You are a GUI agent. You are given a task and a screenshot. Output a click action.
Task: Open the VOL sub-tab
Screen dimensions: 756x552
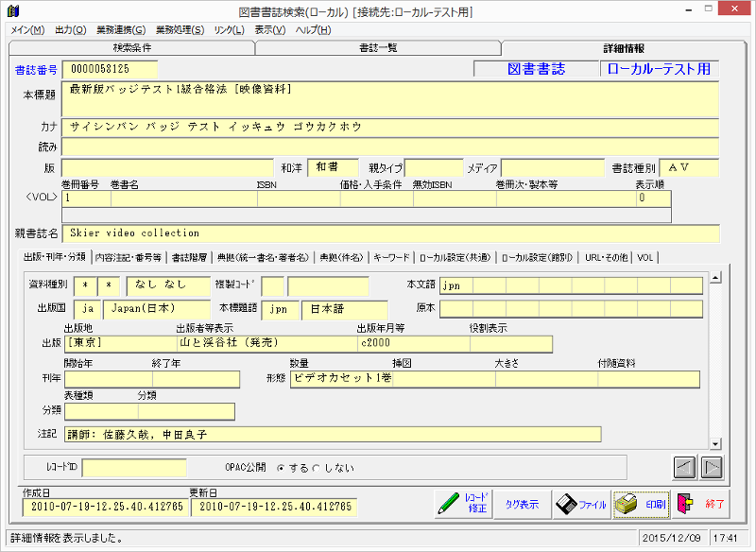point(645,257)
